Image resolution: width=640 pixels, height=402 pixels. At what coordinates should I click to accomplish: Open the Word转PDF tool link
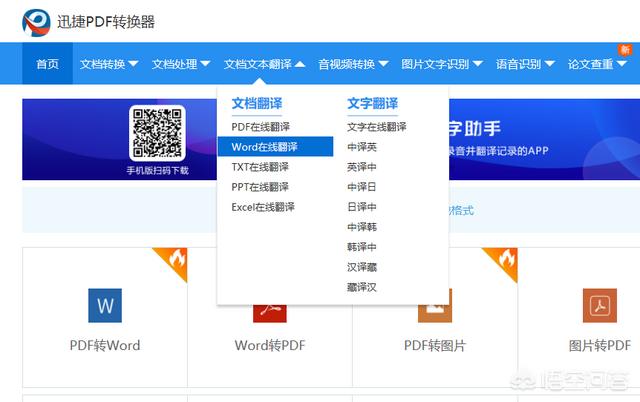(270, 346)
